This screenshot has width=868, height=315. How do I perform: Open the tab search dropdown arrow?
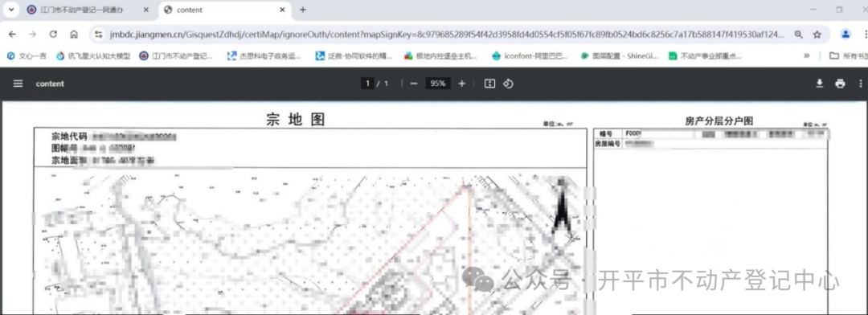pyautogui.click(x=11, y=10)
